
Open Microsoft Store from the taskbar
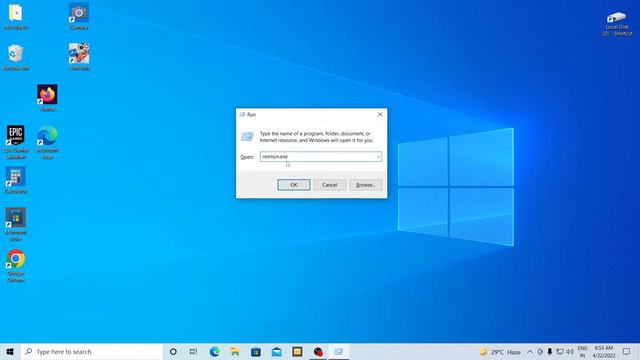[256, 351]
